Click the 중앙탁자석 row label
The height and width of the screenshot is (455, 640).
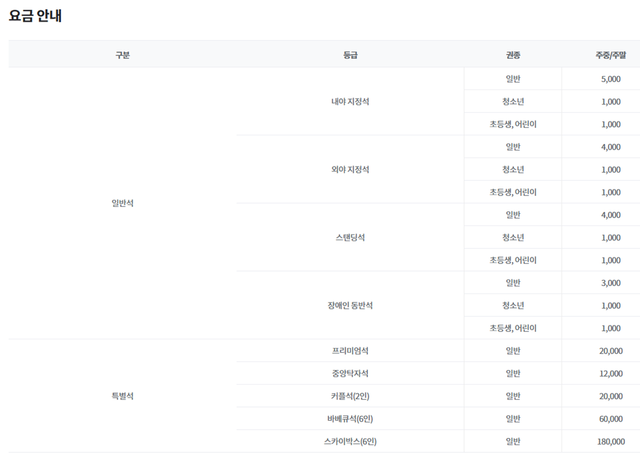(350, 373)
